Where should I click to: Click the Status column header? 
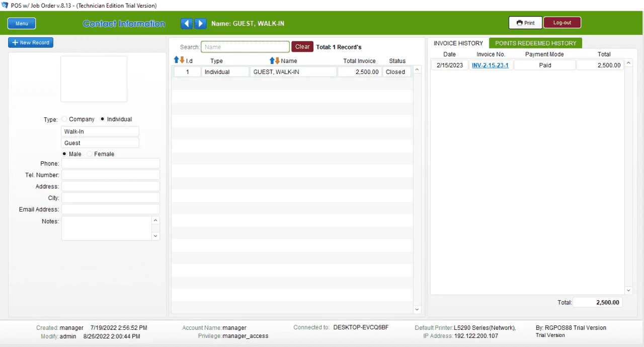pyautogui.click(x=397, y=61)
